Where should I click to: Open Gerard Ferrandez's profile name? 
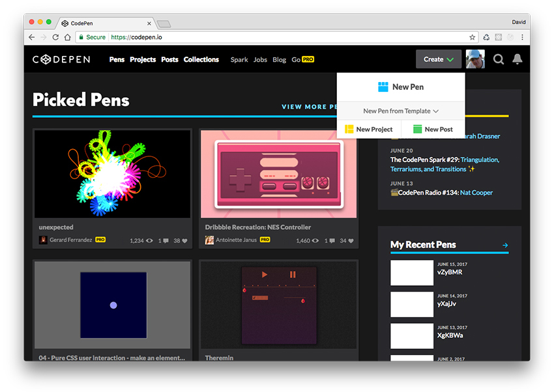point(70,240)
